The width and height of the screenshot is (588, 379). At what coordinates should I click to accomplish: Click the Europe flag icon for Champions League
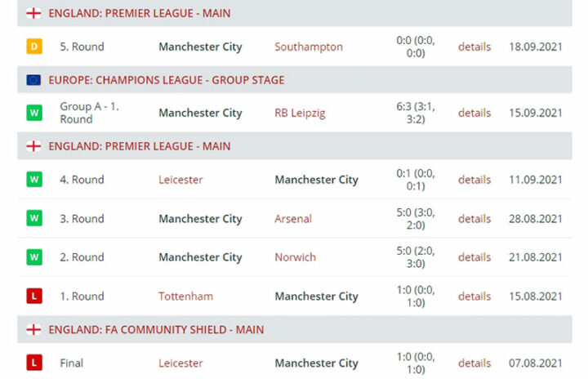(33, 80)
